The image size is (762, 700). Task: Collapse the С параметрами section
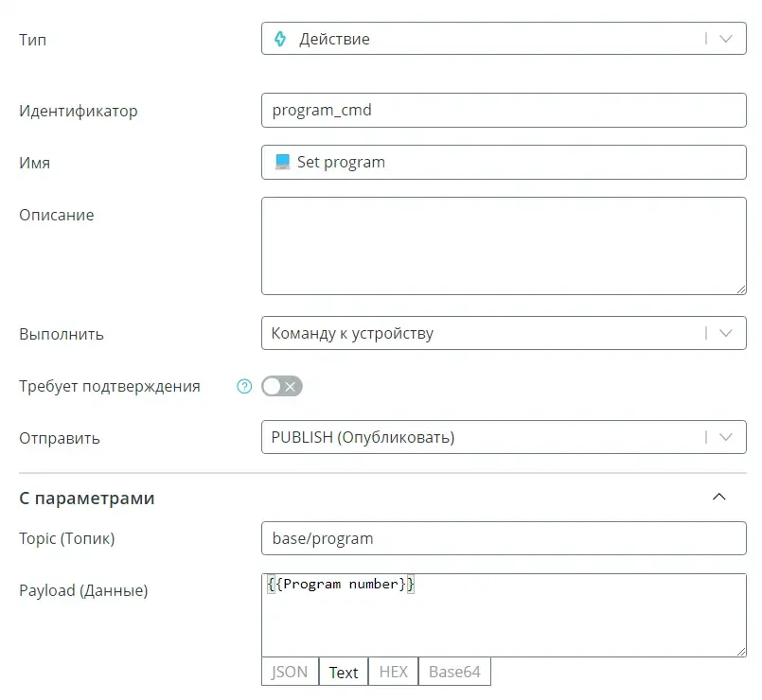pos(718,497)
